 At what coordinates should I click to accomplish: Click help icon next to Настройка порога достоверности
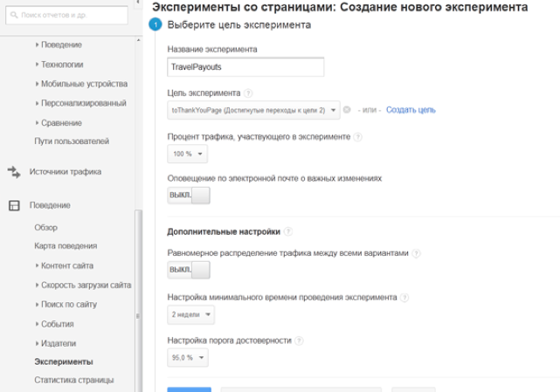(x=300, y=340)
